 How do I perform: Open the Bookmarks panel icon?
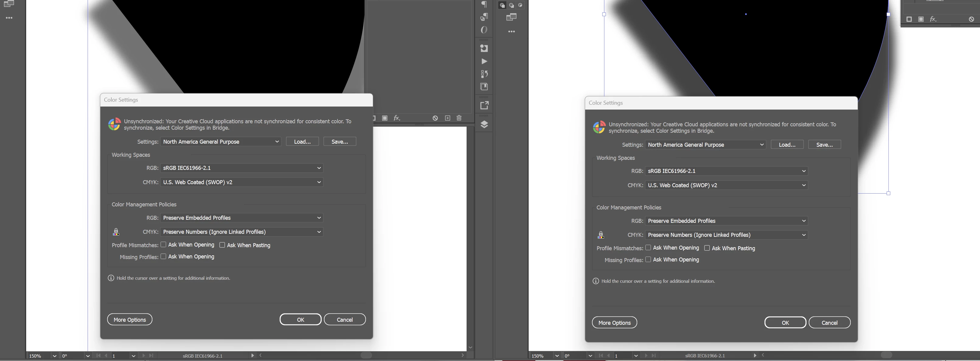[x=484, y=87]
